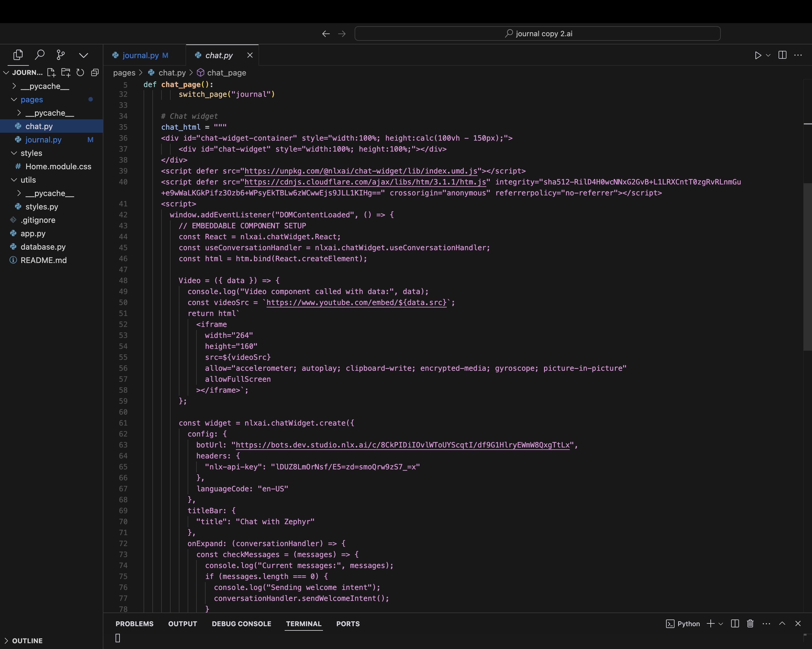Run the Python file with play icon
The height and width of the screenshot is (649, 812).
click(x=758, y=55)
